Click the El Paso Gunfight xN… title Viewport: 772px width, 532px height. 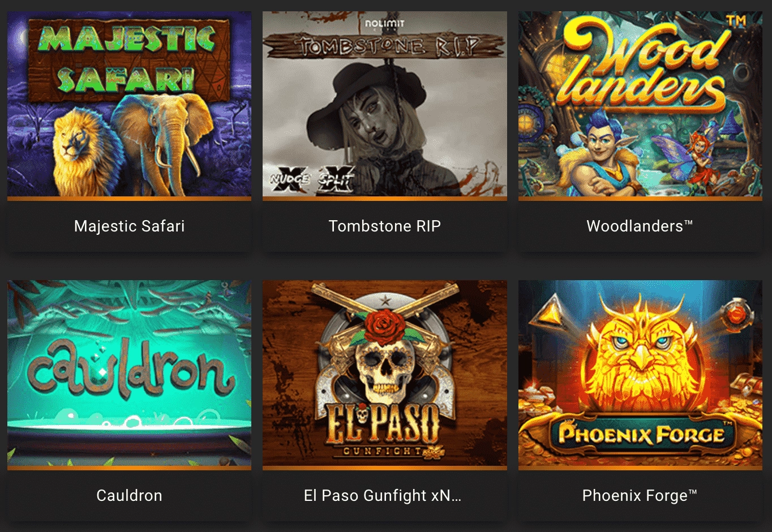(383, 496)
